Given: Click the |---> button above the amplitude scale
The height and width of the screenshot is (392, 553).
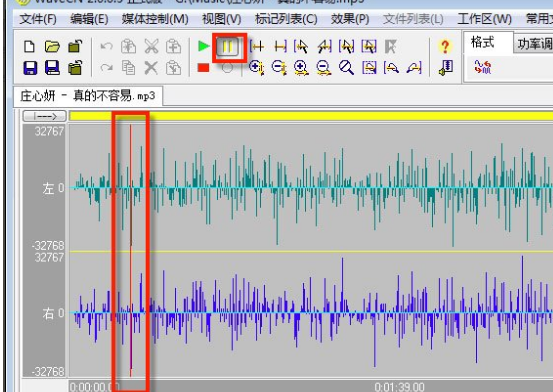Looking at the screenshot, I should (x=44, y=116).
